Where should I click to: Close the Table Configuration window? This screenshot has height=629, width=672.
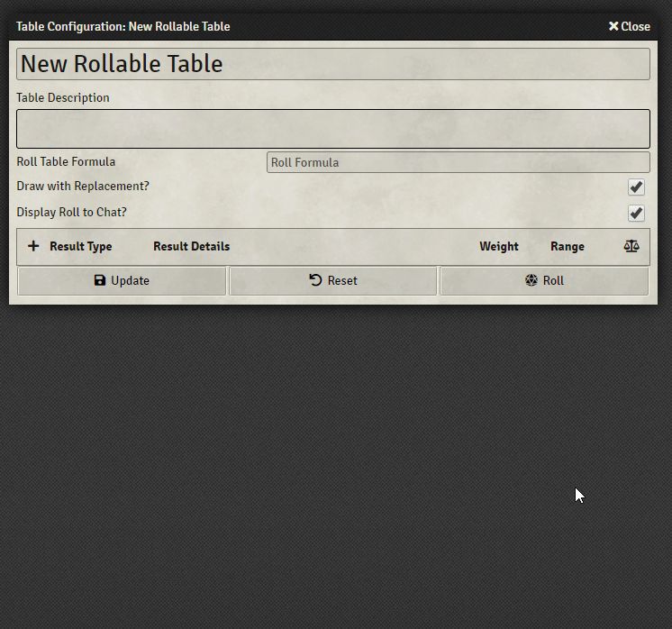pos(629,26)
